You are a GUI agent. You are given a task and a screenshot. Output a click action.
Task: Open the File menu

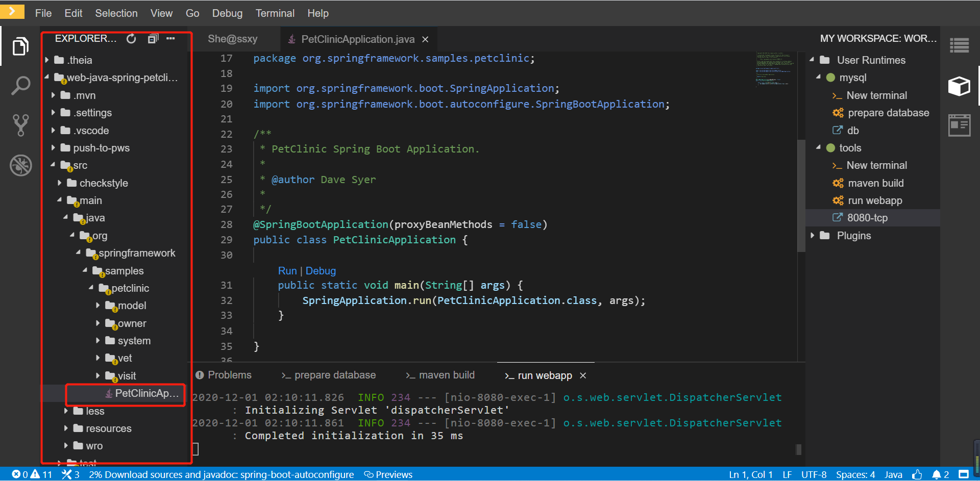tap(43, 13)
